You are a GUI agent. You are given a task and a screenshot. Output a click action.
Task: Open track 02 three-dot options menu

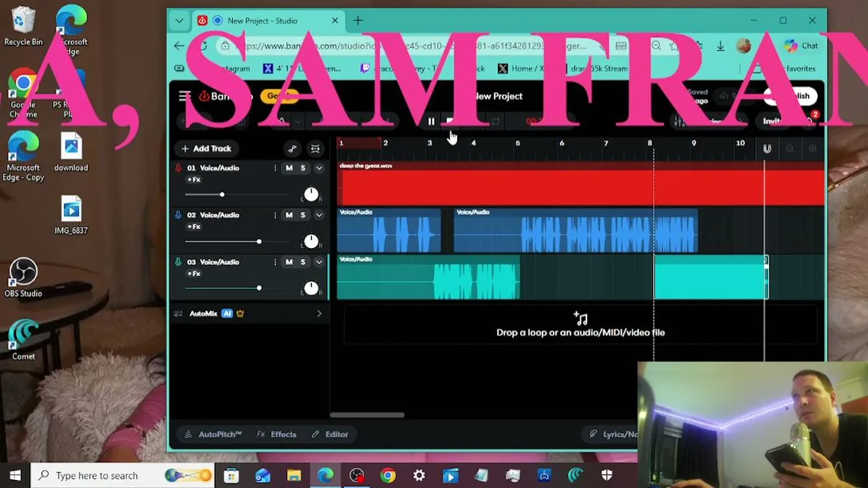[x=275, y=215]
